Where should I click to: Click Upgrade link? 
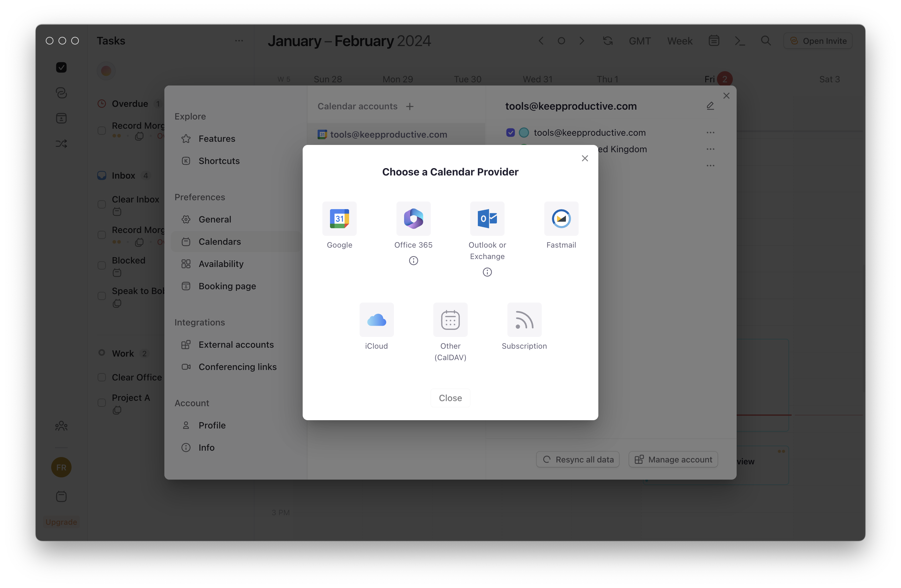click(61, 522)
